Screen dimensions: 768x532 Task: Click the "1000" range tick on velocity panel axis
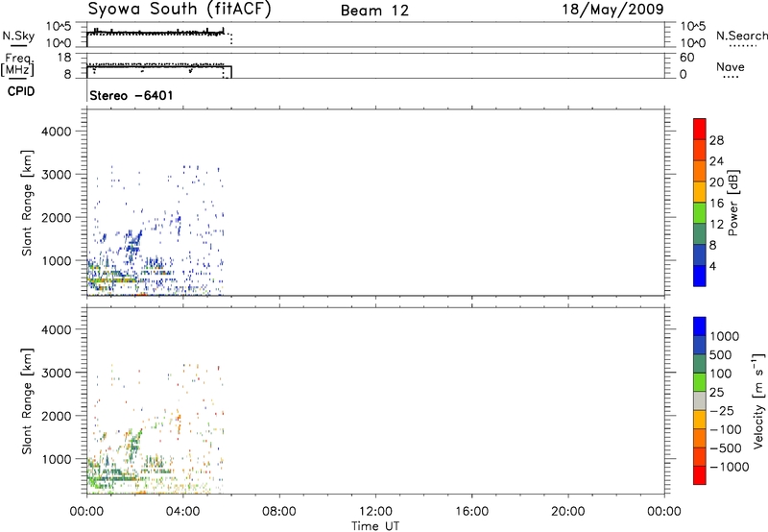[56, 459]
